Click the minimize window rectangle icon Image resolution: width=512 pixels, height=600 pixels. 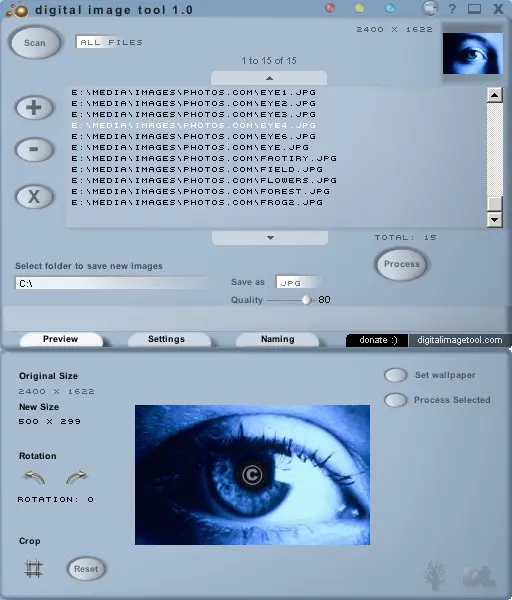click(474, 9)
